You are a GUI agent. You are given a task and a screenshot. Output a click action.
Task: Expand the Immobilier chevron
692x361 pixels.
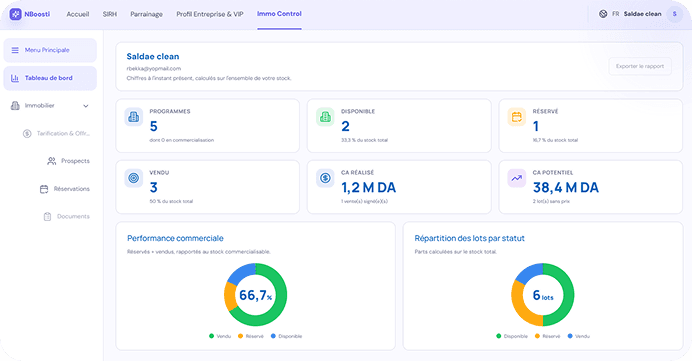(x=86, y=106)
